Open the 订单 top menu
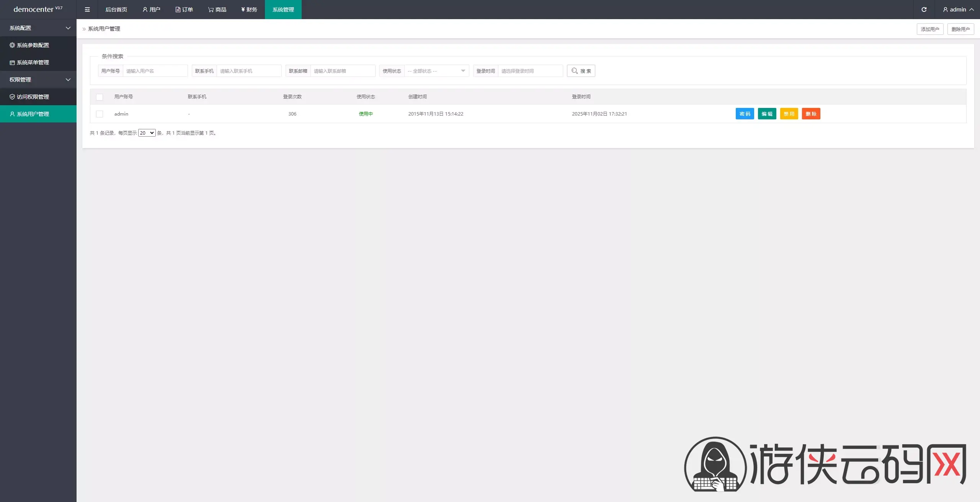 pos(184,10)
